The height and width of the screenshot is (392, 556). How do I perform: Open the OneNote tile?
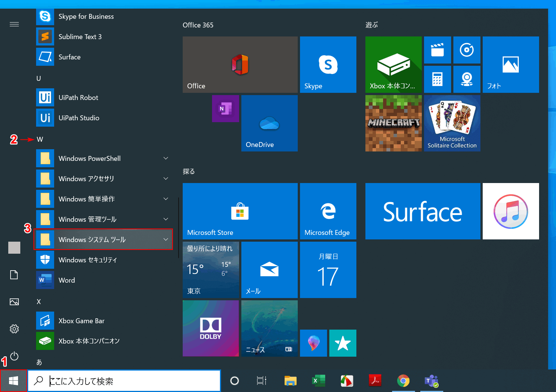(225, 109)
